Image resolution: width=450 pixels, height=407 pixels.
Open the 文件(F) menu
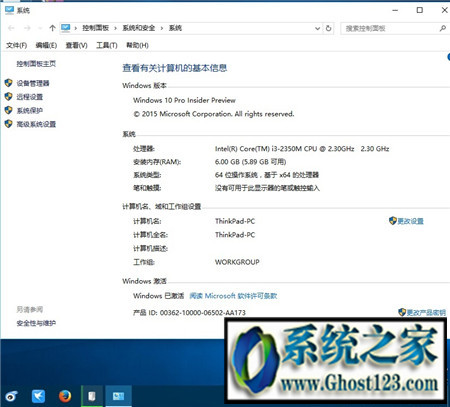16,45
